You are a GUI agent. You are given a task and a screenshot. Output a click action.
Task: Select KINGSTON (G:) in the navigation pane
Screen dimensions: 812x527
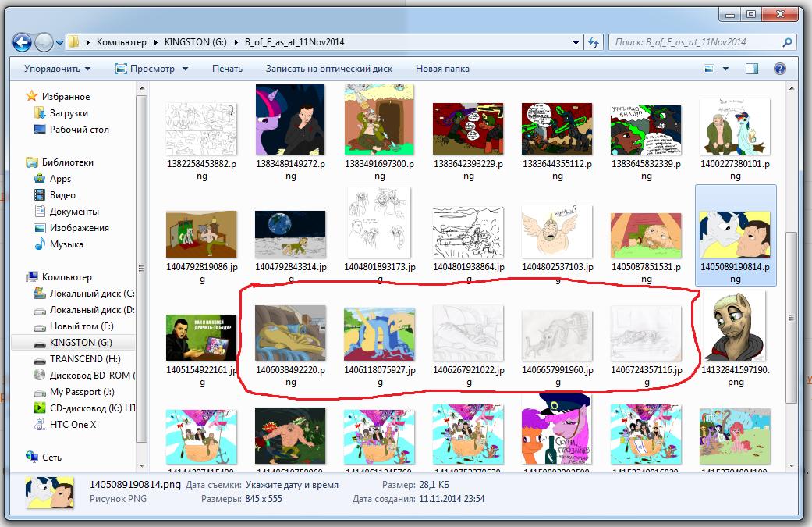[81, 343]
